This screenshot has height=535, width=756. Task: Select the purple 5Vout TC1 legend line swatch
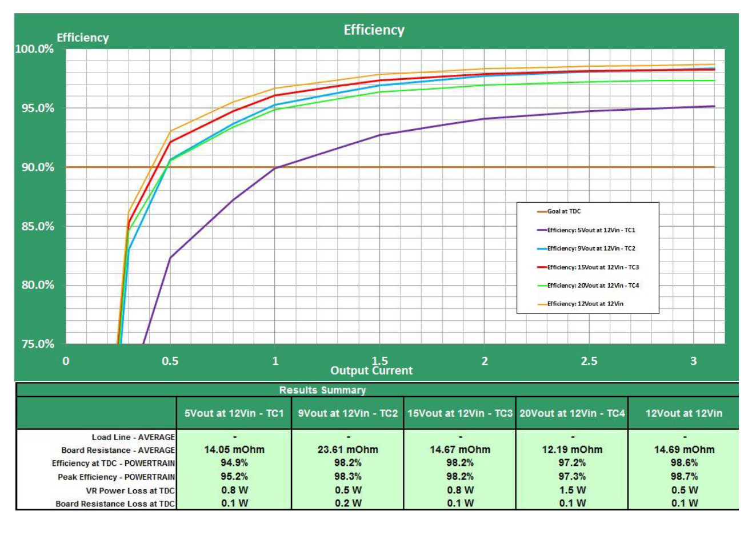(542, 230)
